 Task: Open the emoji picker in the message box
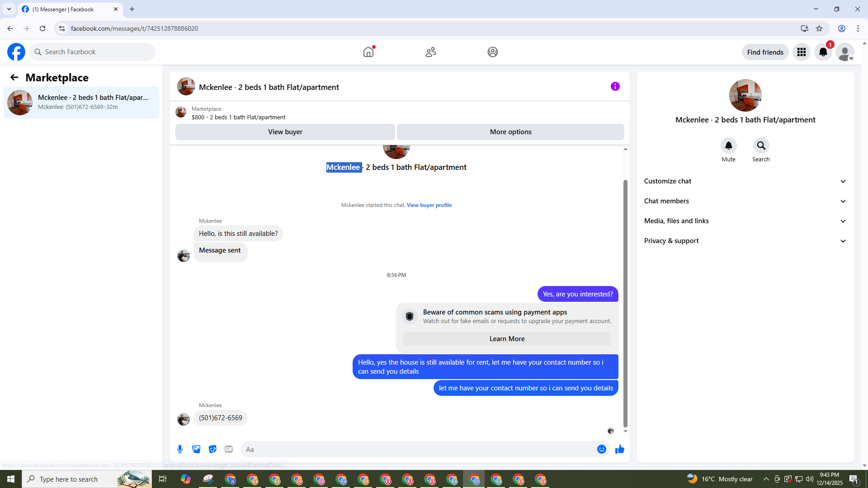601,449
